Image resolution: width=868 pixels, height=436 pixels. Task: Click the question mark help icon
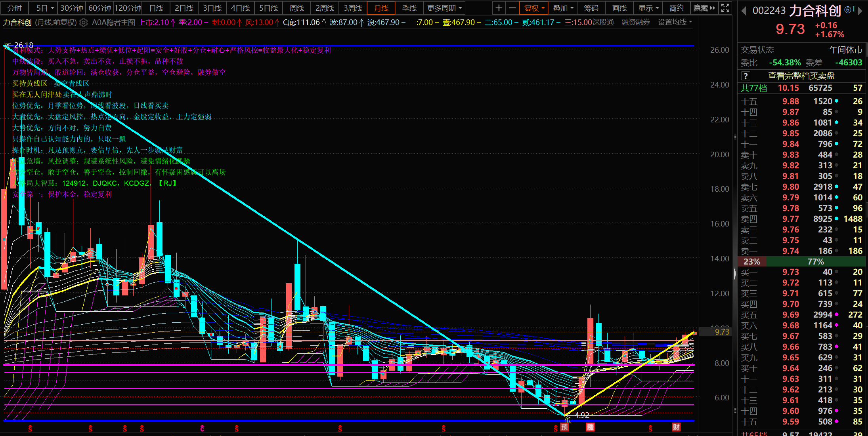click(x=746, y=76)
